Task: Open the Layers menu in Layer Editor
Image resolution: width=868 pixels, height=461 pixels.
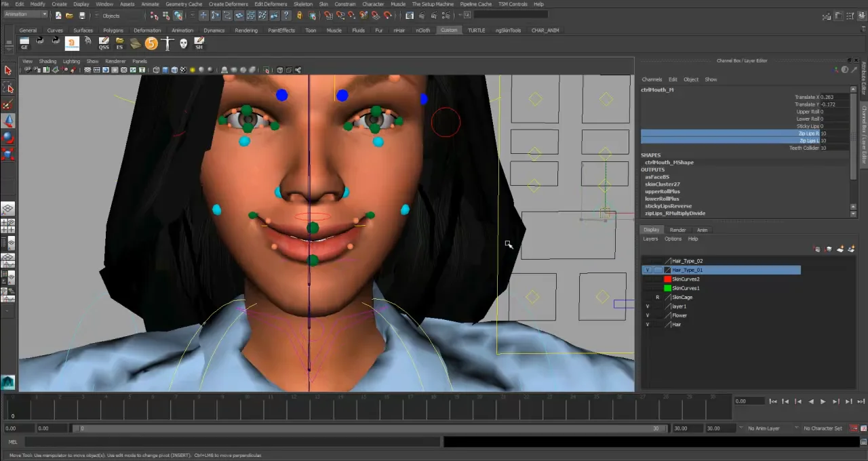Action: pyautogui.click(x=650, y=239)
